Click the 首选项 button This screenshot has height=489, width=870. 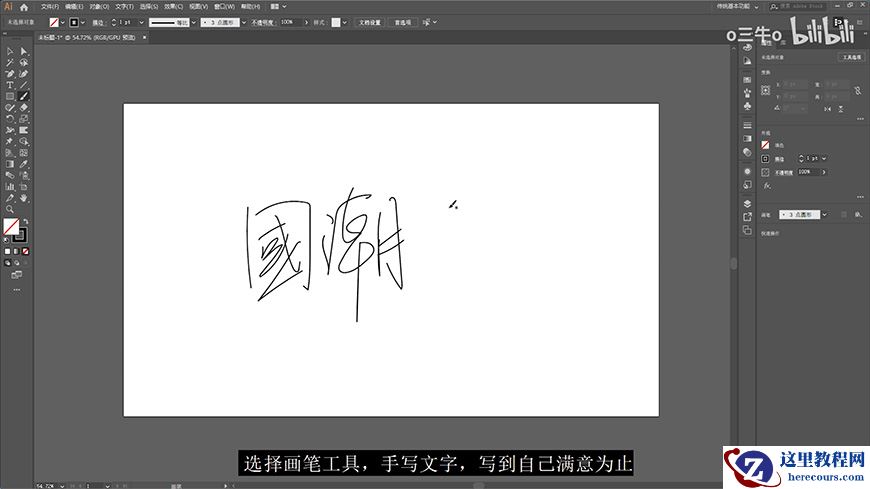tap(403, 23)
